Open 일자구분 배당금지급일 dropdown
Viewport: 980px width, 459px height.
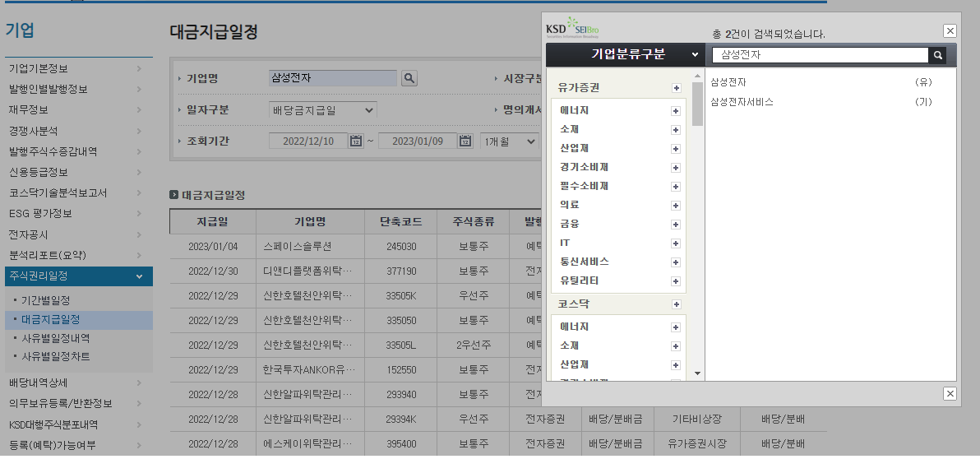click(x=322, y=110)
